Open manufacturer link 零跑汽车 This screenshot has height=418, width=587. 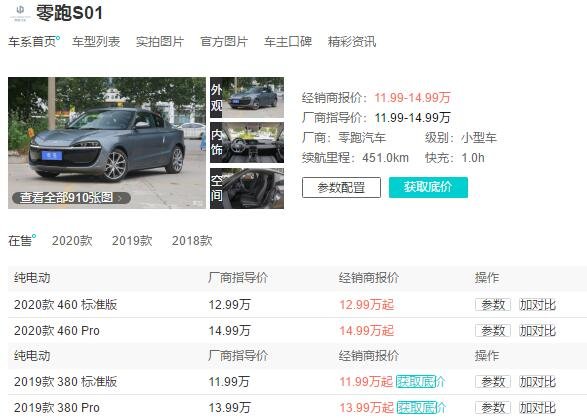362,138
